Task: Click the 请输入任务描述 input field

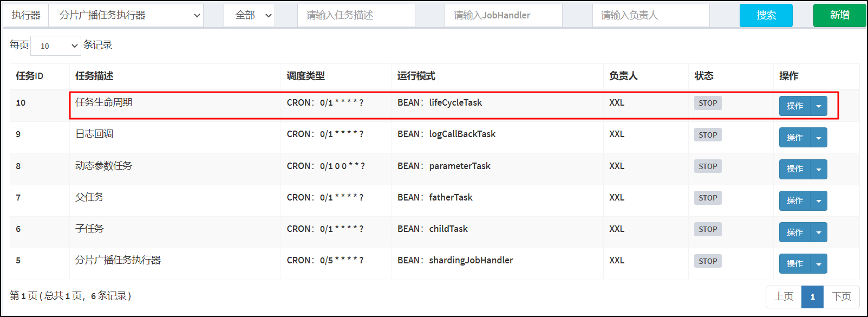Action: (x=356, y=15)
